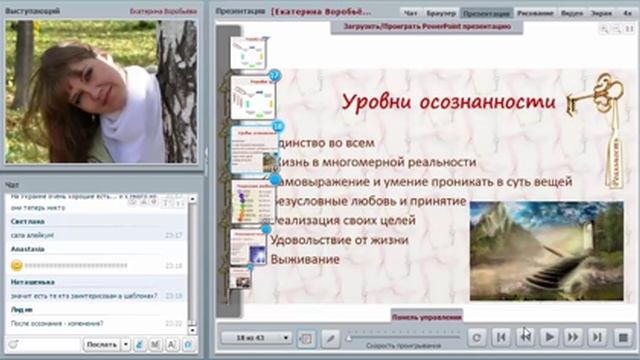Select slide thumbnail numbered 18
The width and height of the screenshot is (640, 360).
pos(255,150)
